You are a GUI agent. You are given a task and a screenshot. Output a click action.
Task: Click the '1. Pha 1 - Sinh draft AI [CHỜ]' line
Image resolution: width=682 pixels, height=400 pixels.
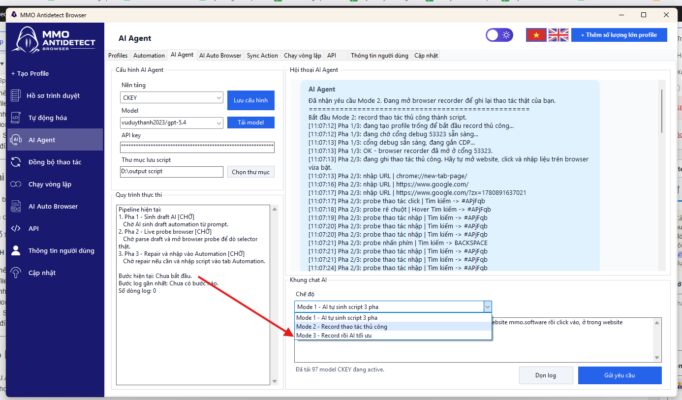point(157,217)
